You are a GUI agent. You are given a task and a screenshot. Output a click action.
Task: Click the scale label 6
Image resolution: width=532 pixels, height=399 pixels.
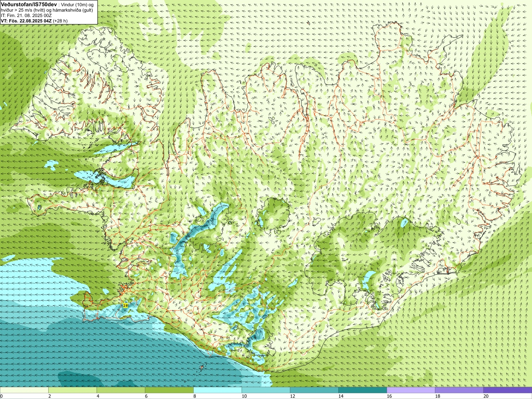pos(146,396)
